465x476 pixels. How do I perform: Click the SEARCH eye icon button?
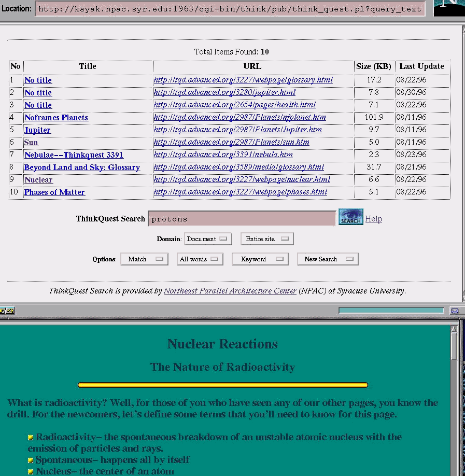(350, 217)
